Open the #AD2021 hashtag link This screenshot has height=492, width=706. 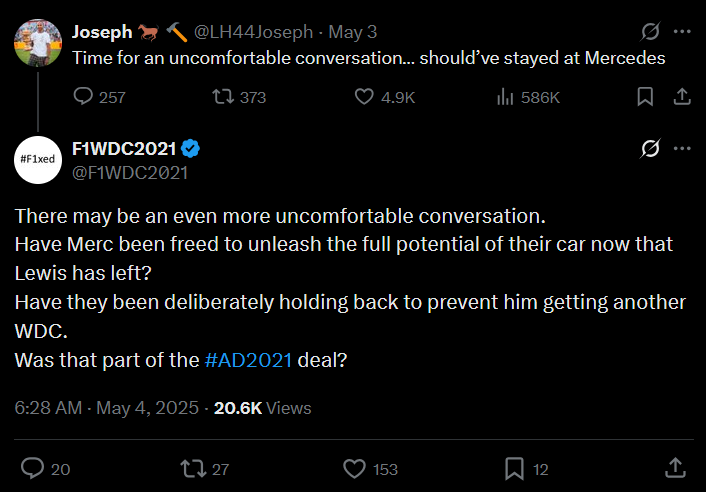(x=248, y=360)
